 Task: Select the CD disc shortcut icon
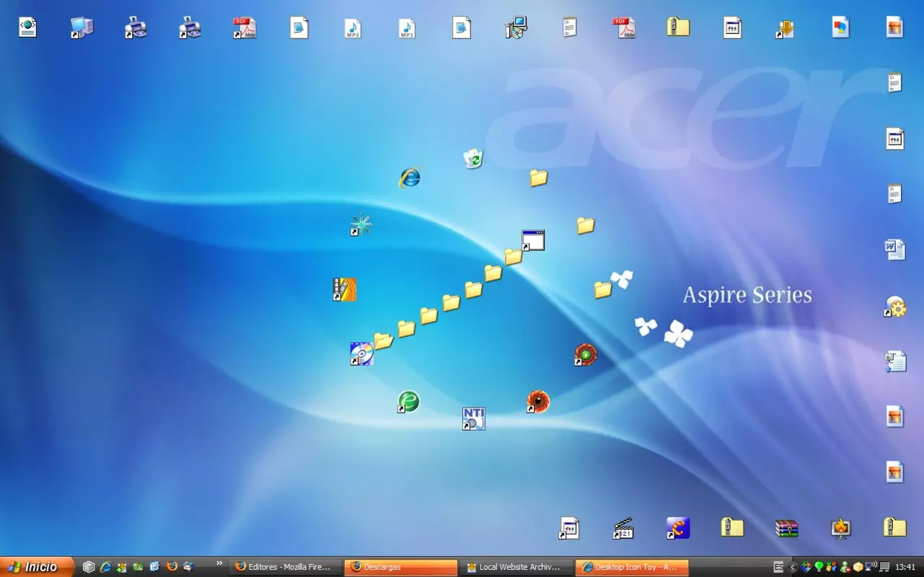361,354
